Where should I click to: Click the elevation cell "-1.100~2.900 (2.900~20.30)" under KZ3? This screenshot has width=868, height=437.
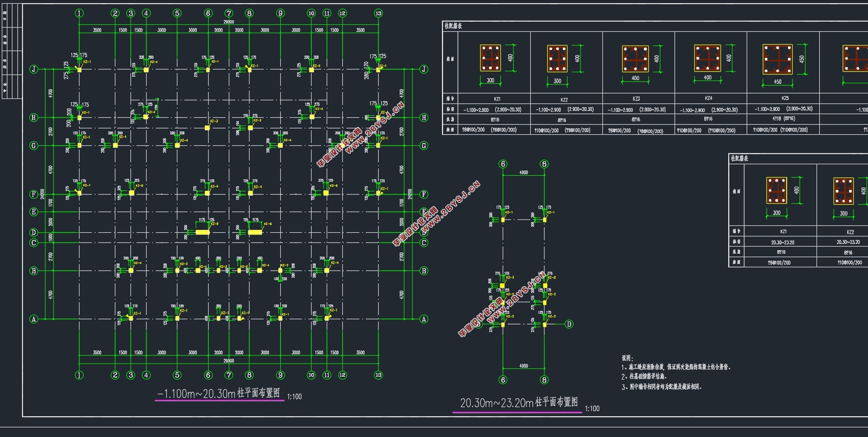[636, 110]
